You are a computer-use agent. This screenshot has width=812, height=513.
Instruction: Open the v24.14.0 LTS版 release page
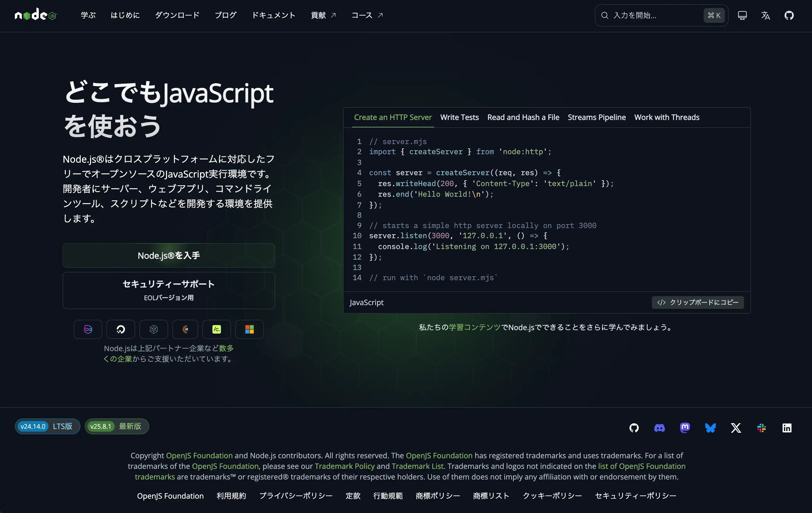pyautogui.click(x=47, y=426)
